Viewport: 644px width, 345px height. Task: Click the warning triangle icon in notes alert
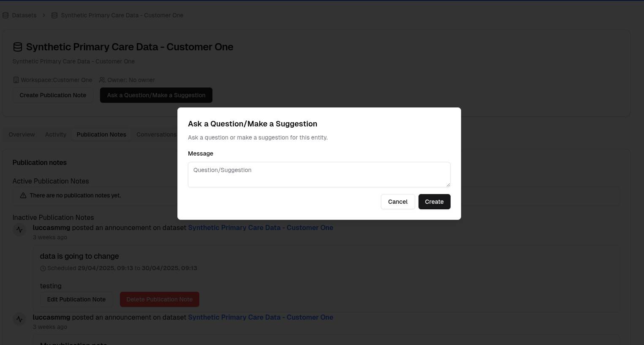coord(23,195)
